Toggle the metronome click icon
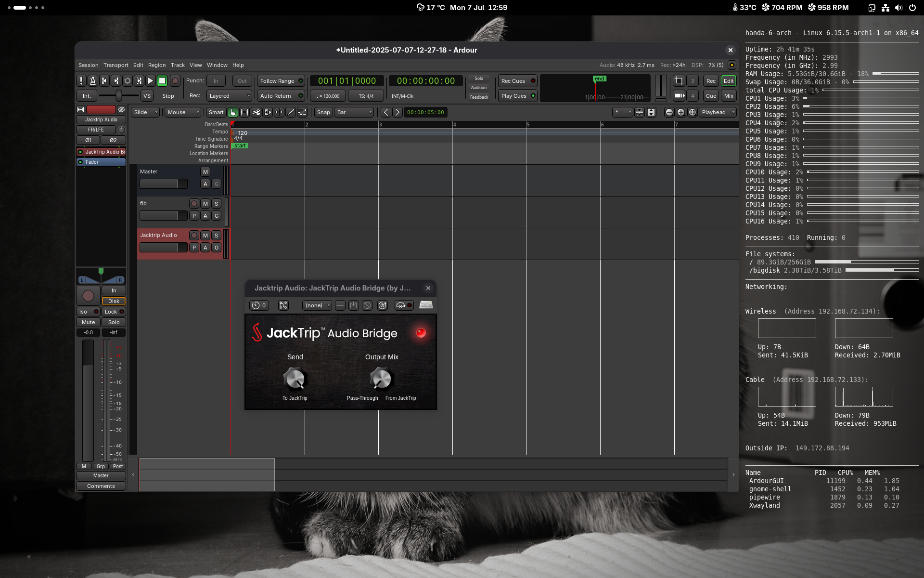924x578 pixels. (x=93, y=81)
